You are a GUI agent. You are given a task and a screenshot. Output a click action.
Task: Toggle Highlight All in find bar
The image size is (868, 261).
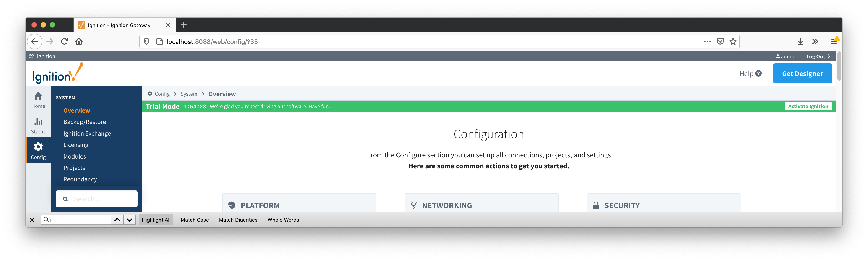click(156, 220)
